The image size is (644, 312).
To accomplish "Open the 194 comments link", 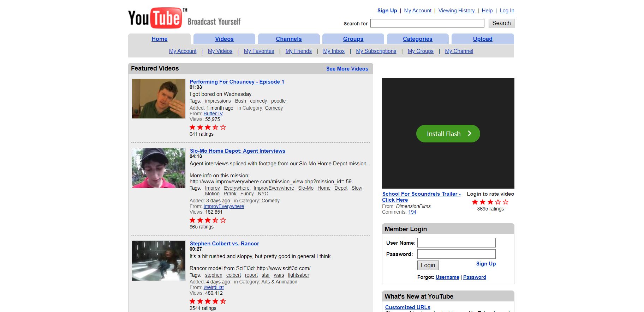I will 412,212.
